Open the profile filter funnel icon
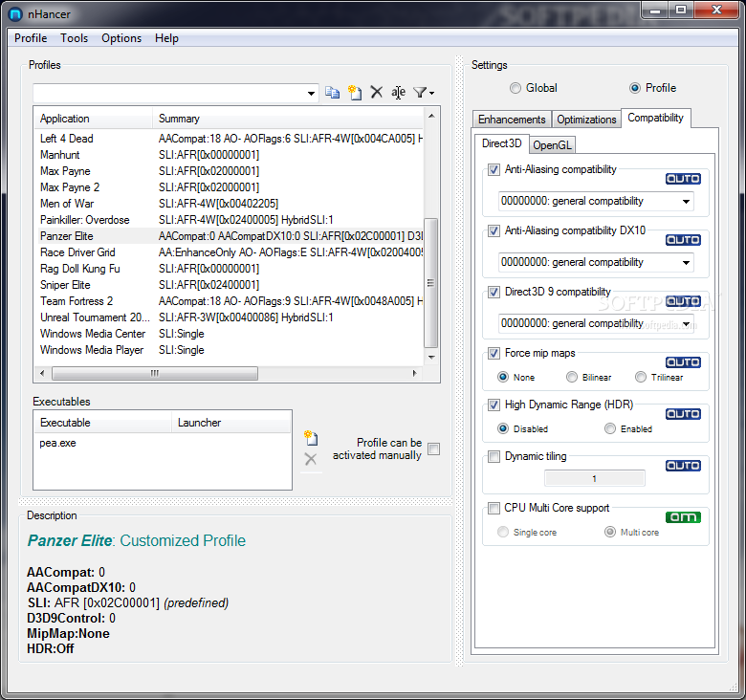This screenshot has width=746, height=700. point(423,92)
